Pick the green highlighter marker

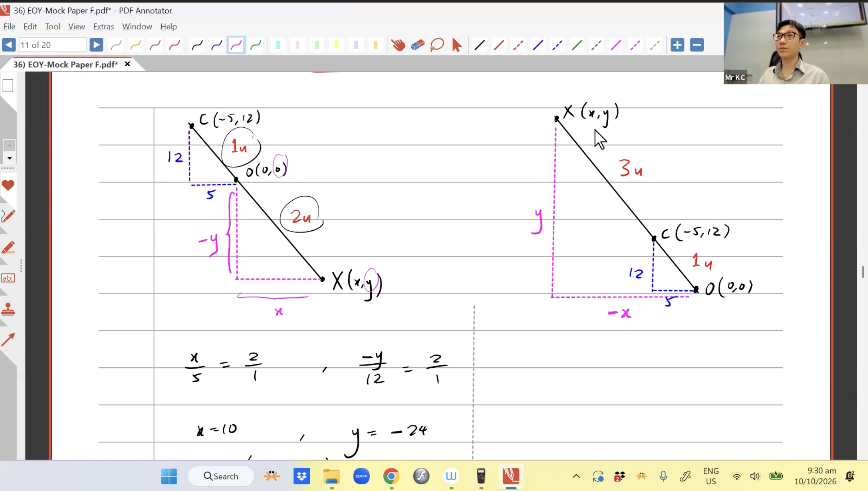(x=317, y=45)
